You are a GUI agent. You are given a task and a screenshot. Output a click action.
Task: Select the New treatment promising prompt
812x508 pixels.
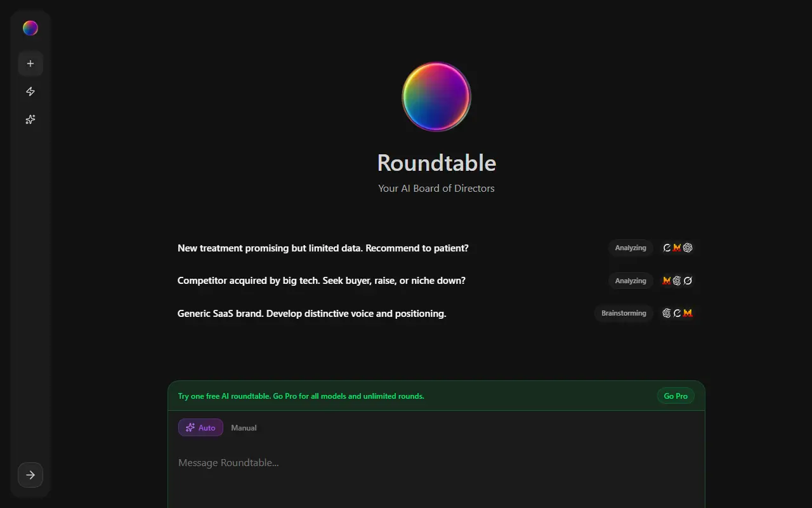click(x=323, y=248)
